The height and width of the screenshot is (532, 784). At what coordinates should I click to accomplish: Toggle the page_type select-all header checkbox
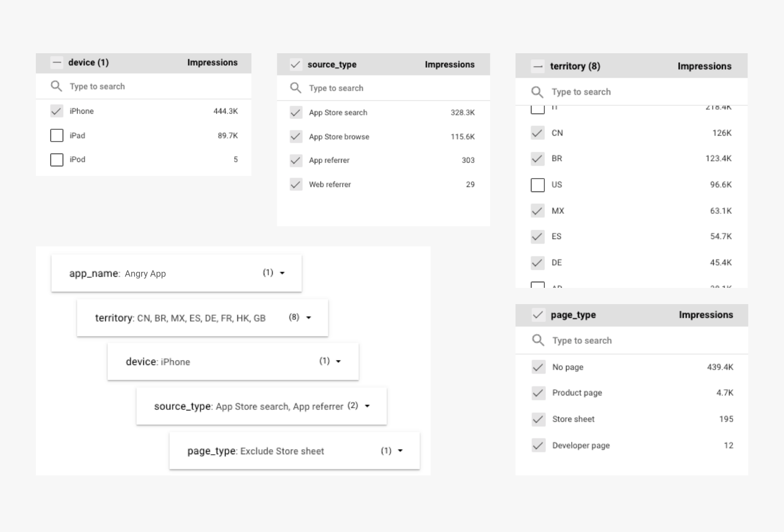point(538,315)
